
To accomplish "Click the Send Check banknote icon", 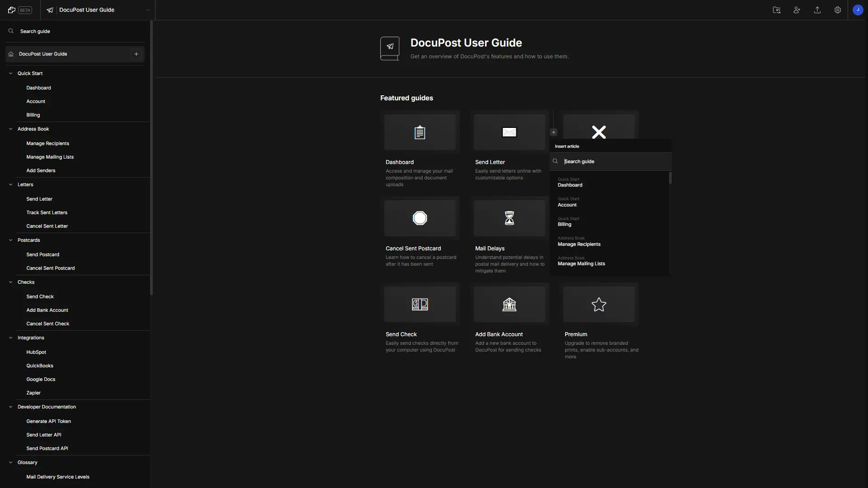I will 420,305.
